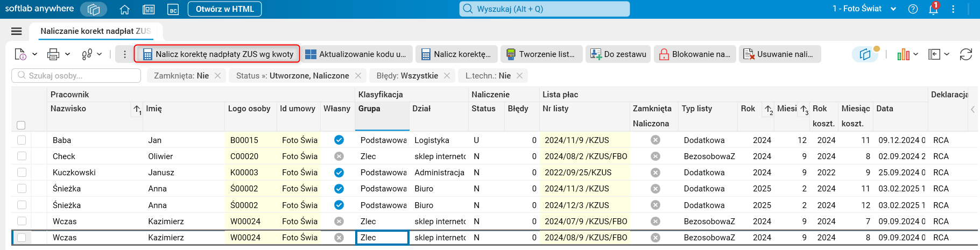Remove the L.techn.: Nie filter
This screenshot has height=250, width=980.
tap(519, 76)
